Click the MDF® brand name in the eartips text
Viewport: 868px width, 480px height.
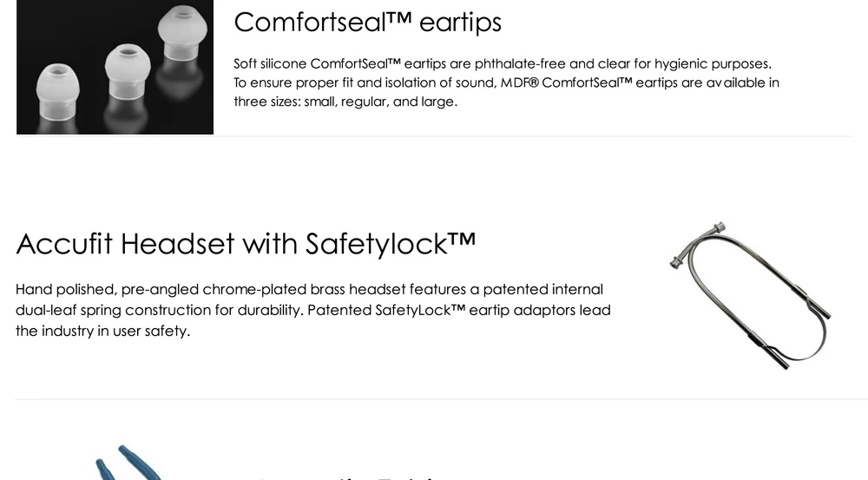click(x=518, y=82)
